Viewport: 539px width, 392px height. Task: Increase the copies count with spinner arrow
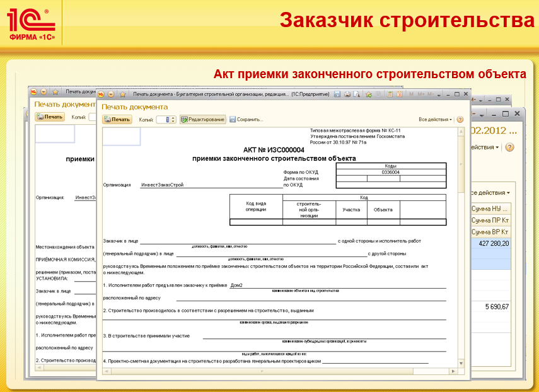pos(173,118)
